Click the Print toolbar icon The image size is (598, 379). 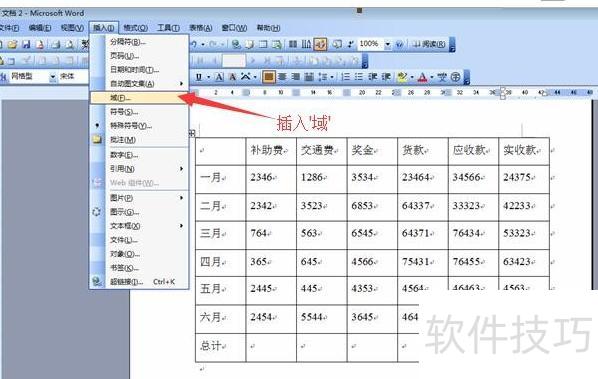(x=56, y=45)
